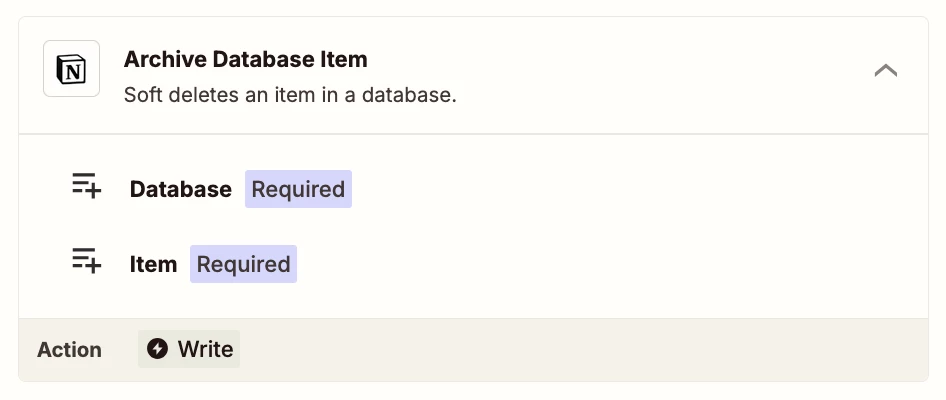Click the Action label in footer

[69, 349]
